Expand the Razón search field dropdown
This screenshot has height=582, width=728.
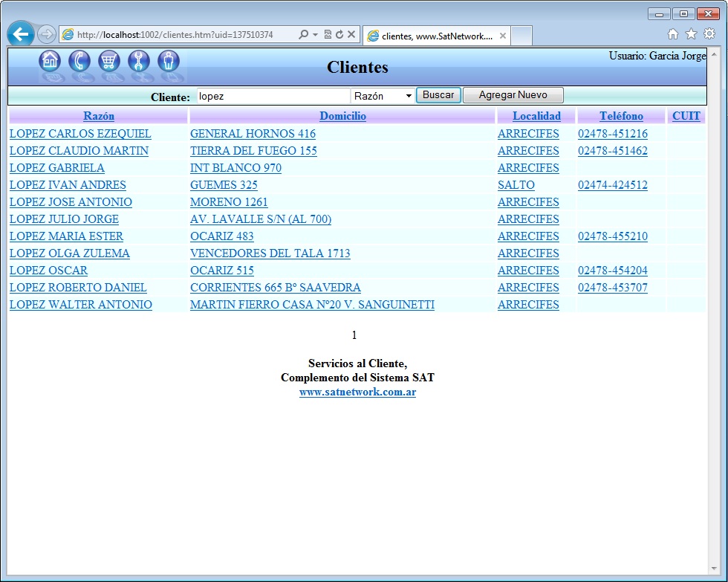(383, 96)
